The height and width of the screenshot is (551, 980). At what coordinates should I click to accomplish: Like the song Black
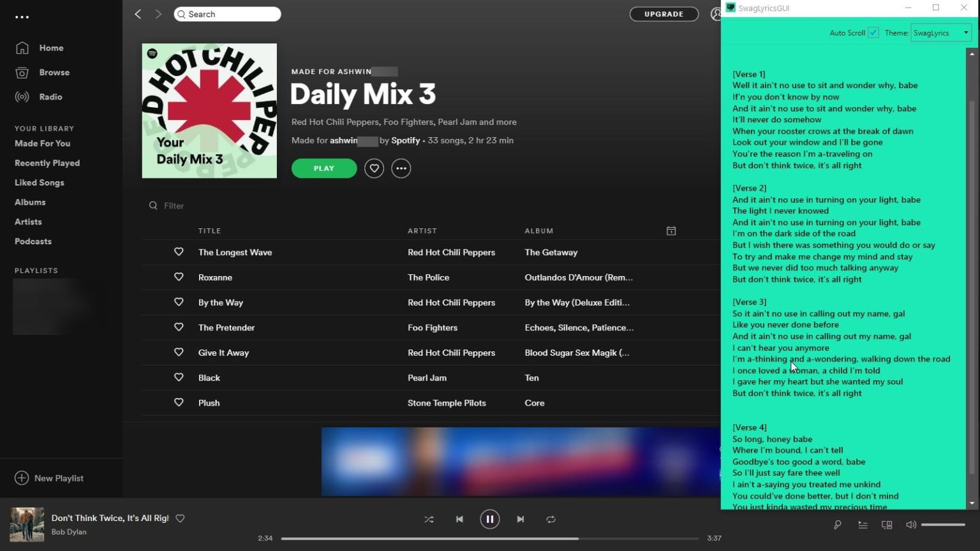coord(179,377)
